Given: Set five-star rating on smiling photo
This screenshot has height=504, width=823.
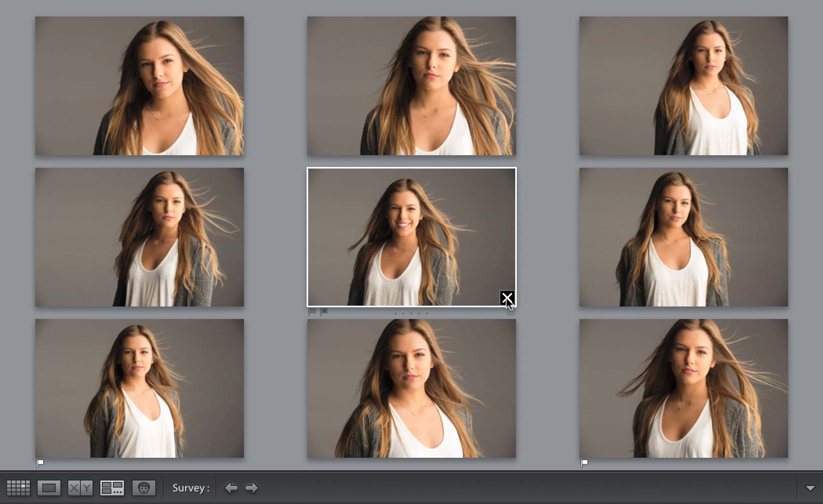Looking at the screenshot, I should 427,314.
